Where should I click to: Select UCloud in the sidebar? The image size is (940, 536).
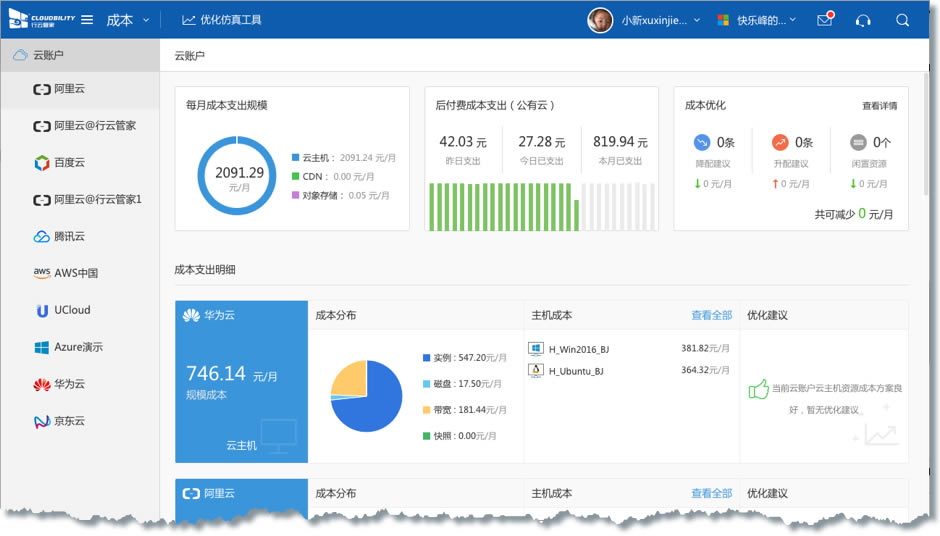point(80,310)
